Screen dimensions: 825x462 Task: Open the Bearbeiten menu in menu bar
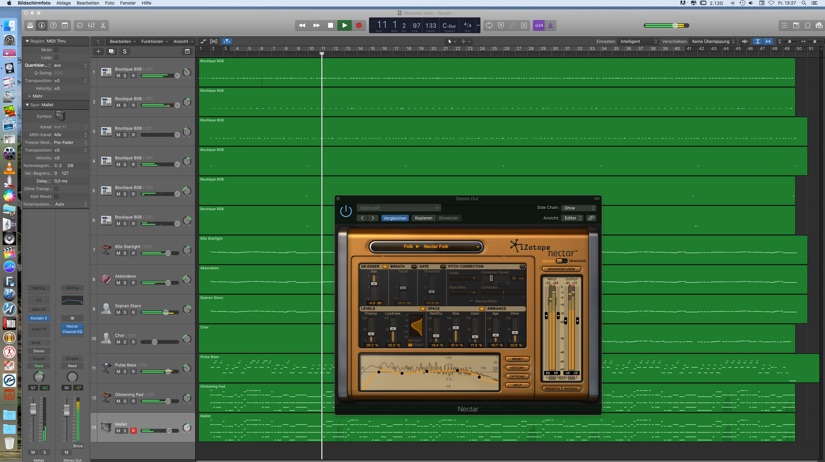click(88, 3)
